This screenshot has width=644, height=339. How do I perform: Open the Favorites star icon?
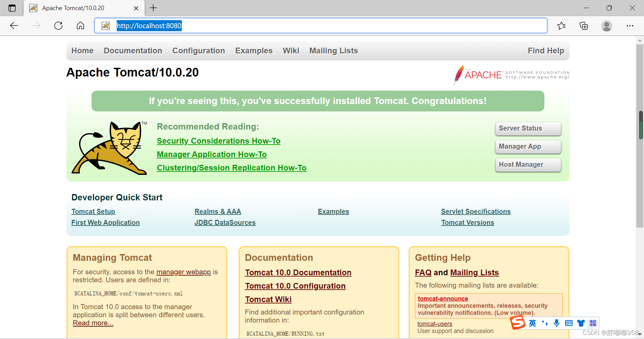click(x=561, y=26)
